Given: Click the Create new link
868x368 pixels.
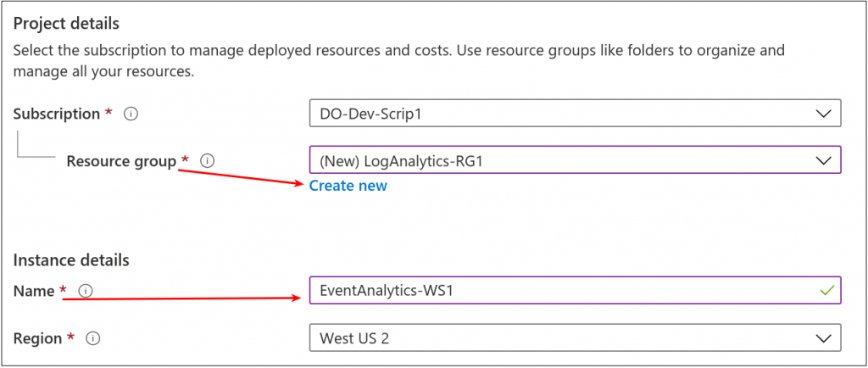Looking at the screenshot, I should click(348, 186).
